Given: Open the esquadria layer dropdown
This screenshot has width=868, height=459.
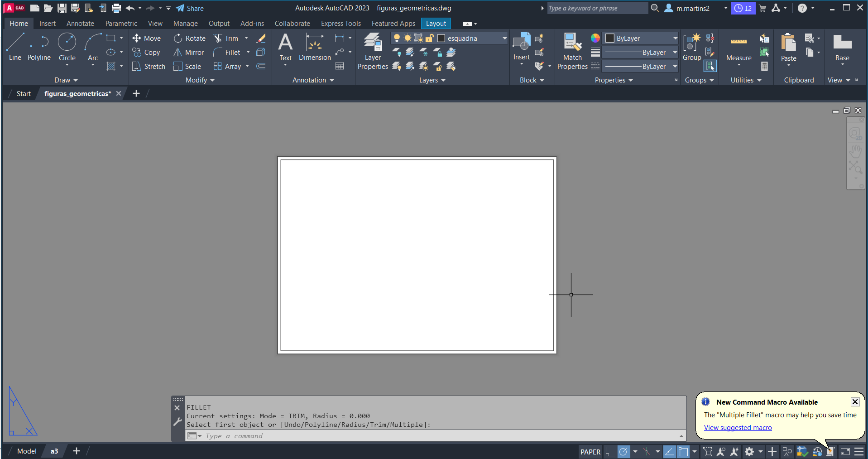Looking at the screenshot, I should click(x=504, y=39).
